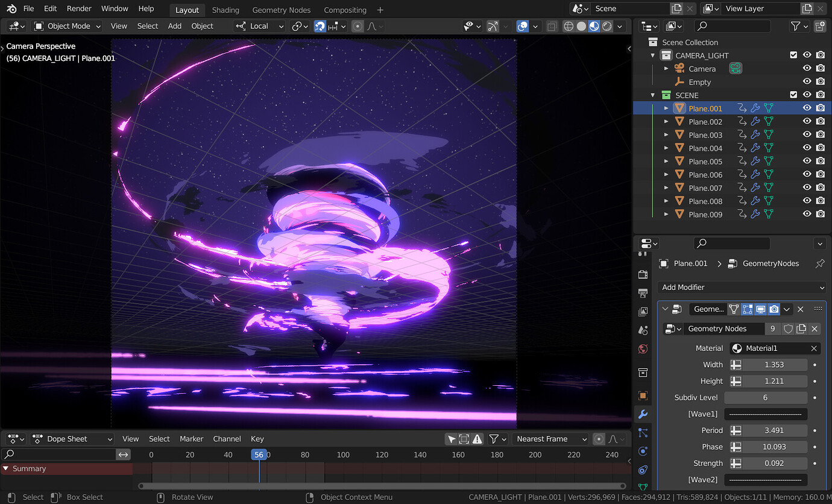Enable material preview viewport shading
Viewport: 832px width, 504px height.
tap(594, 26)
